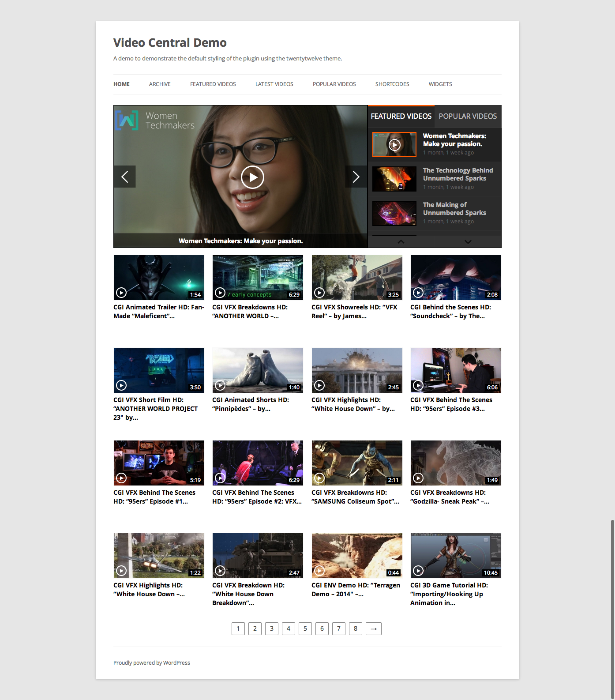Open Popular Videos navigation menu item
Image resolution: width=615 pixels, height=700 pixels.
[x=334, y=84]
